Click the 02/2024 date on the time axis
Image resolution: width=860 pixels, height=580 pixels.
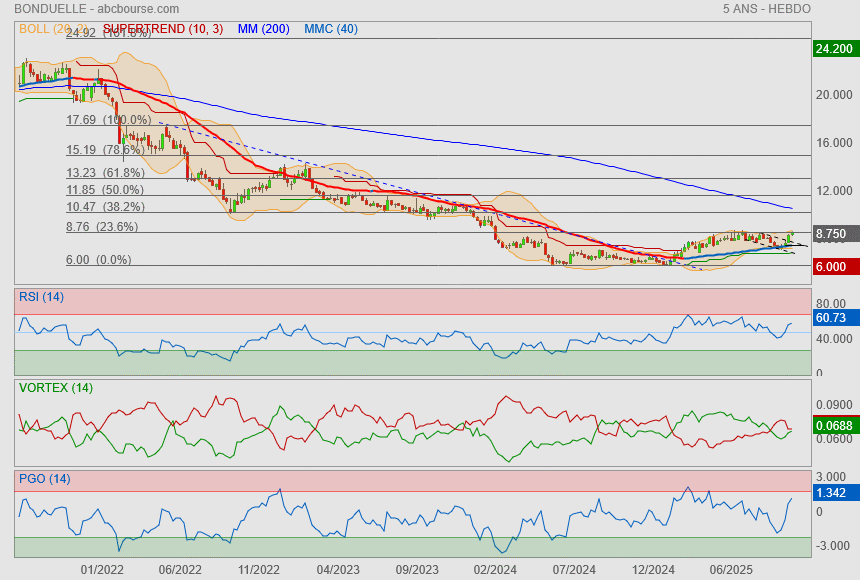[x=495, y=569]
